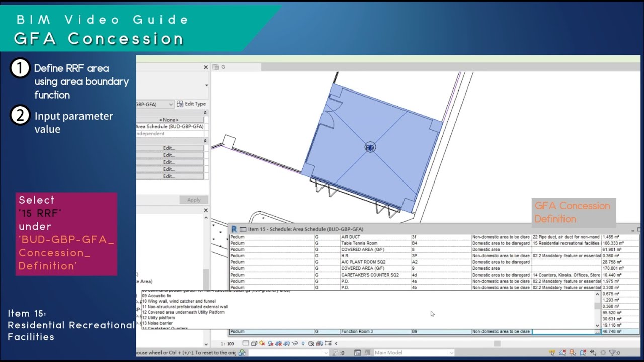
Task: Toggle the Crop View icon
Action: click(x=278, y=343)
